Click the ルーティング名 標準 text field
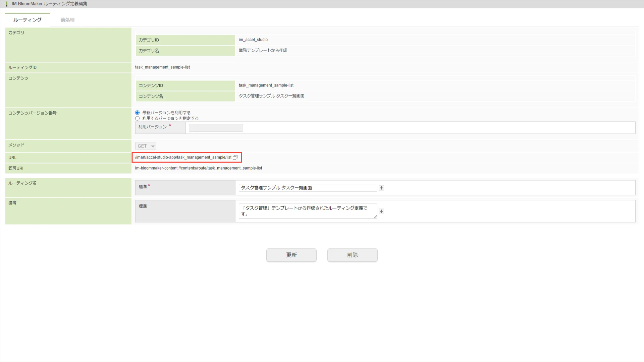The height and width of the screenshot is (362, 644). click(x=308, y=188)
